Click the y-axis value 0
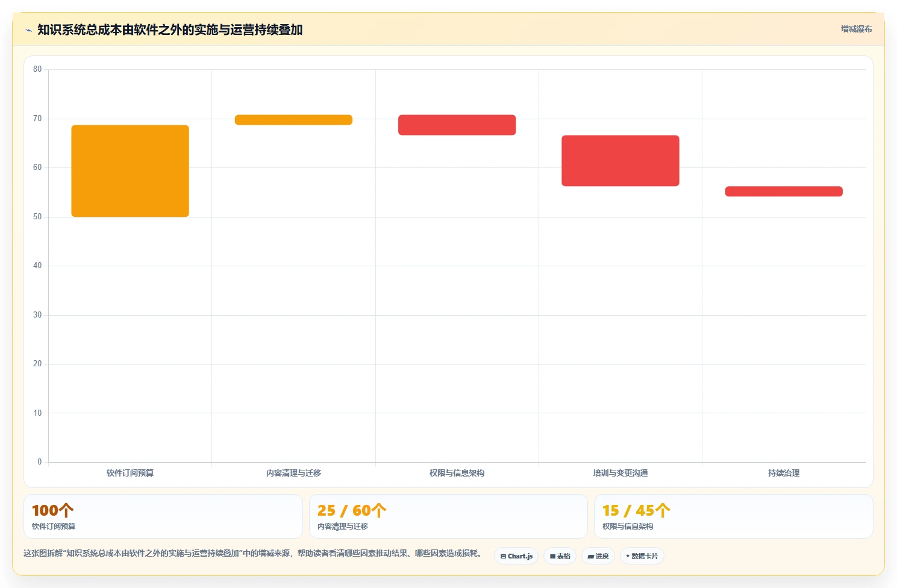Screen dimensions: 897x588 [40, 462]
